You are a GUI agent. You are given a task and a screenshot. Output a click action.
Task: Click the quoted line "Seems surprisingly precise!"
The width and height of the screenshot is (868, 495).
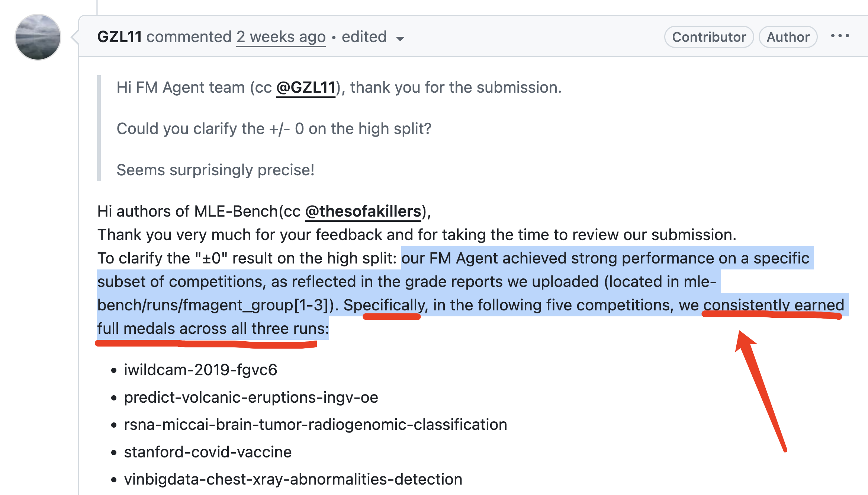(215, 170)
